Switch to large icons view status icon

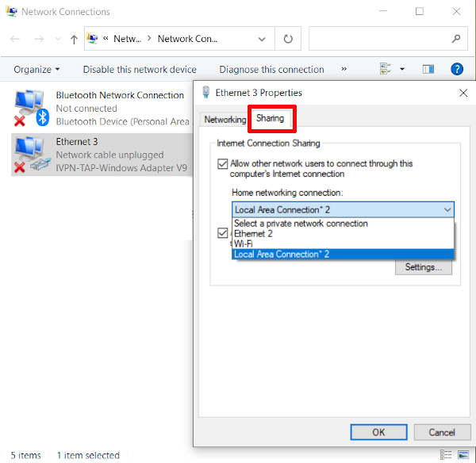click(463, 455)
